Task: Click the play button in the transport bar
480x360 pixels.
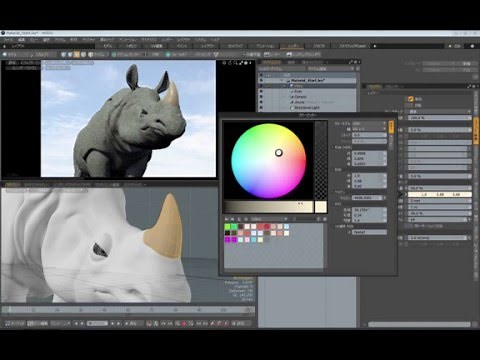Action: click(132, 323)
